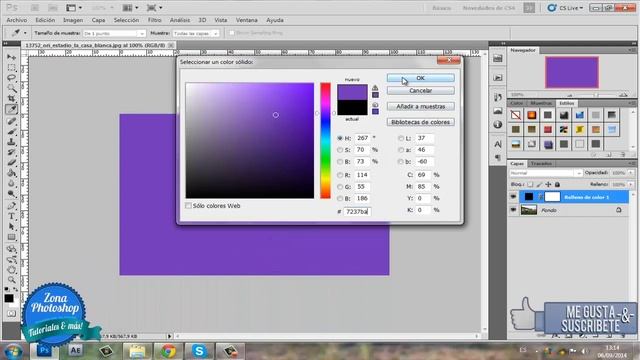Select the L lightness radio button
Screen dimensions: 640x360
[400, 138]
